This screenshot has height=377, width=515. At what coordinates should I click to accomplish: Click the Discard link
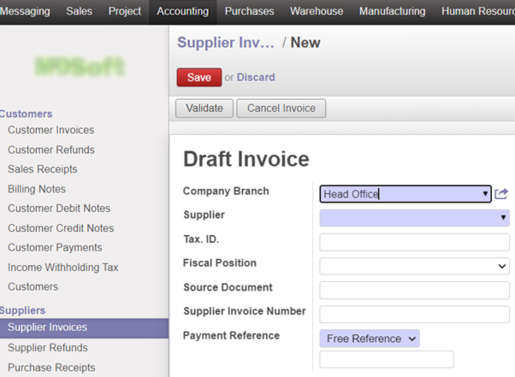(256, 77)
